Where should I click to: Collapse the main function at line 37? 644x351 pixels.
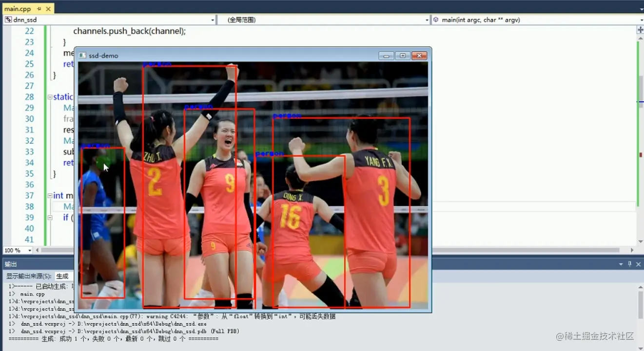pos(50,196)
